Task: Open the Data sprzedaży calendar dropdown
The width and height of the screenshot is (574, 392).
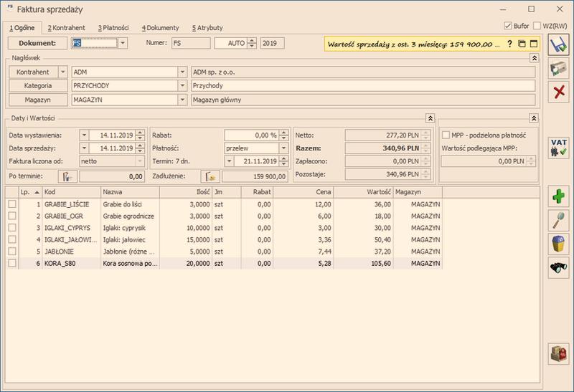Action: (x=84, y=148)
